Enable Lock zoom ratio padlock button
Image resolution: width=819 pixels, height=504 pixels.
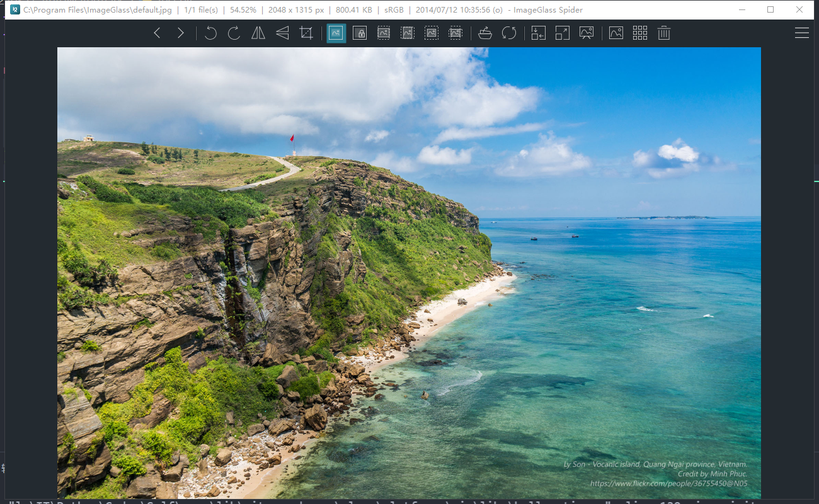(x=360, y=33)
